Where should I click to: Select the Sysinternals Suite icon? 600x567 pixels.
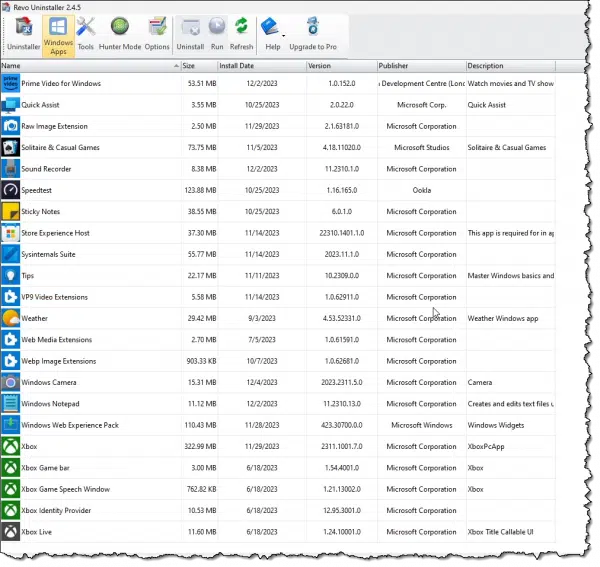click(10, 254)
